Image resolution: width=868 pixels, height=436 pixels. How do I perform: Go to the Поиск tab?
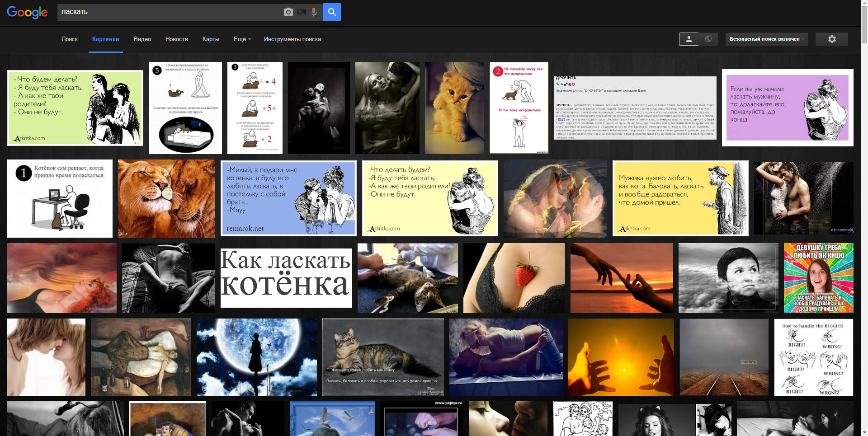[70, 39]
